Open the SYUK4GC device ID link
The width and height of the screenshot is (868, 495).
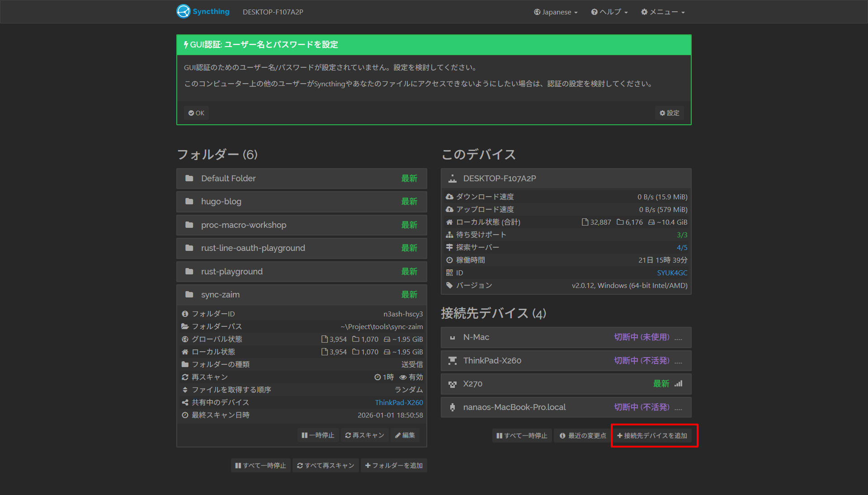[672, 273]
